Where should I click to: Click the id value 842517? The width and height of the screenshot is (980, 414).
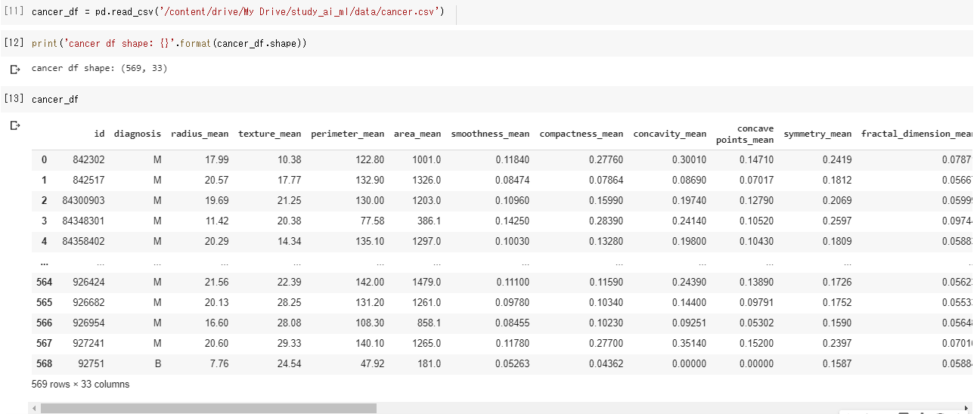88,181
